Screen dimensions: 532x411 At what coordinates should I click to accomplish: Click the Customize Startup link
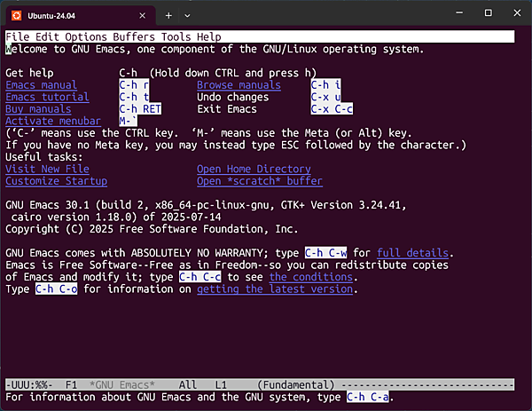[57, 181]
